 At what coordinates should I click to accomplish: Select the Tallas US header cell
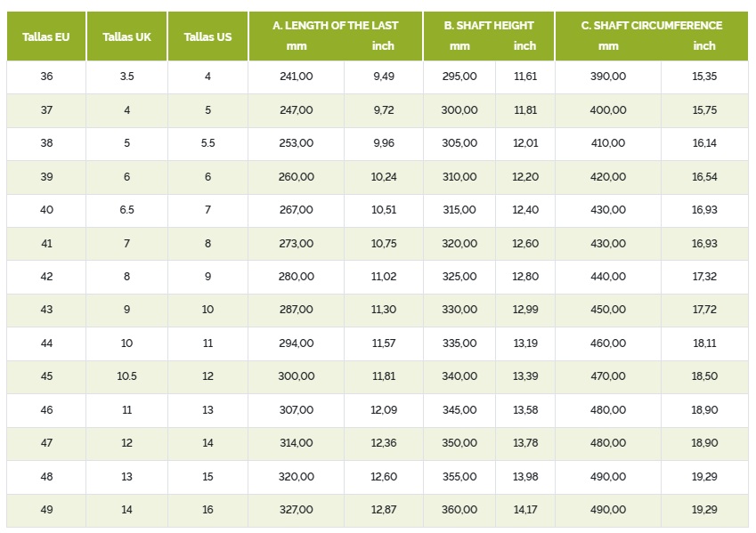[x=207, y=36]
